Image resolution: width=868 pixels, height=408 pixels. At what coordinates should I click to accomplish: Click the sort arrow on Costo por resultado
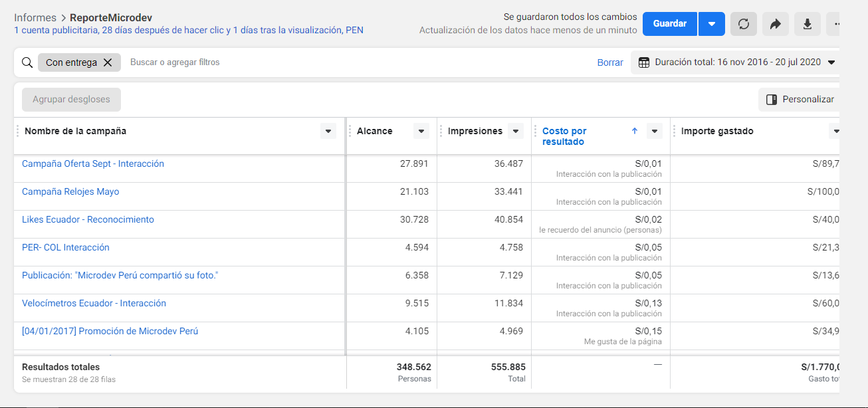pyautogui.click(x=634, y=131)
